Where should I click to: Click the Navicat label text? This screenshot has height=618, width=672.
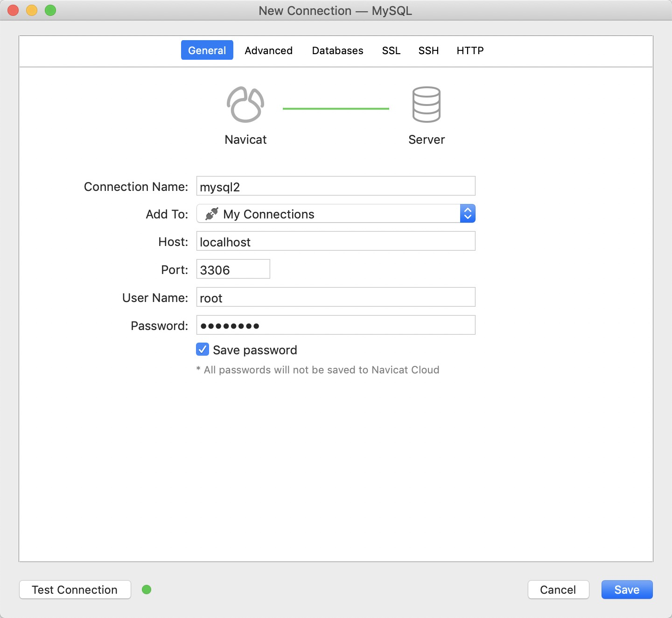pyautogui.click(x=245, y=140)
